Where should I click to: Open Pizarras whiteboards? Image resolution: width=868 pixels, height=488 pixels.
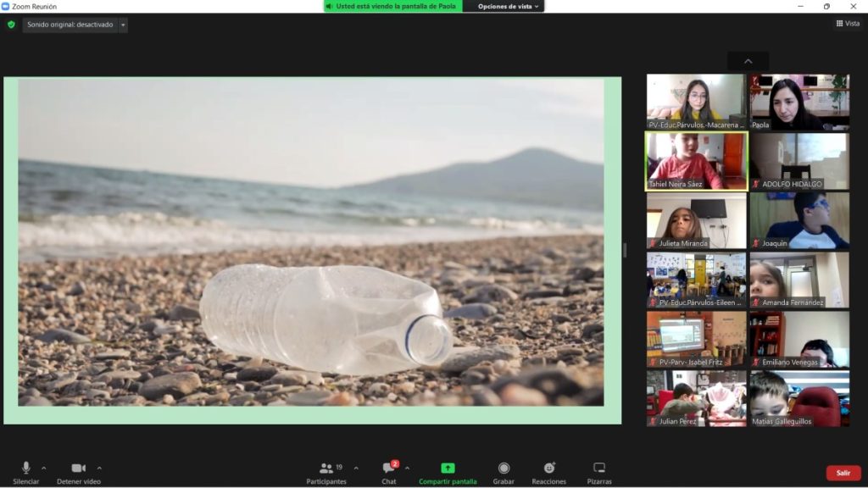tap(599, 469)
